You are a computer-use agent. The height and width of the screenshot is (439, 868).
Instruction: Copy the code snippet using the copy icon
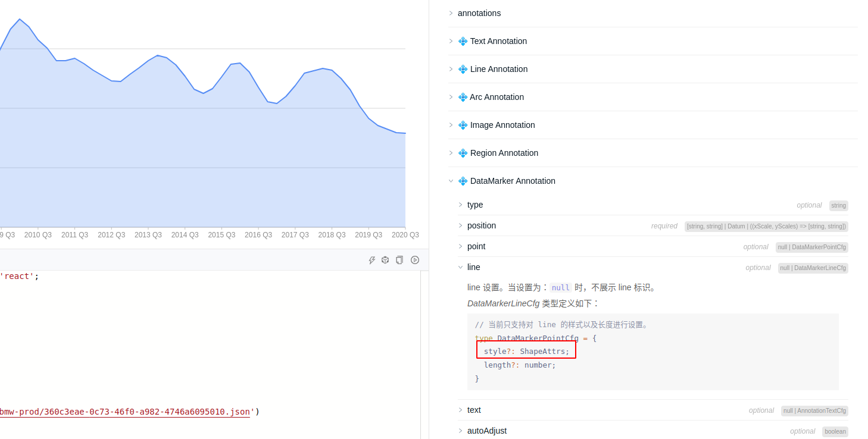(399, 260)
